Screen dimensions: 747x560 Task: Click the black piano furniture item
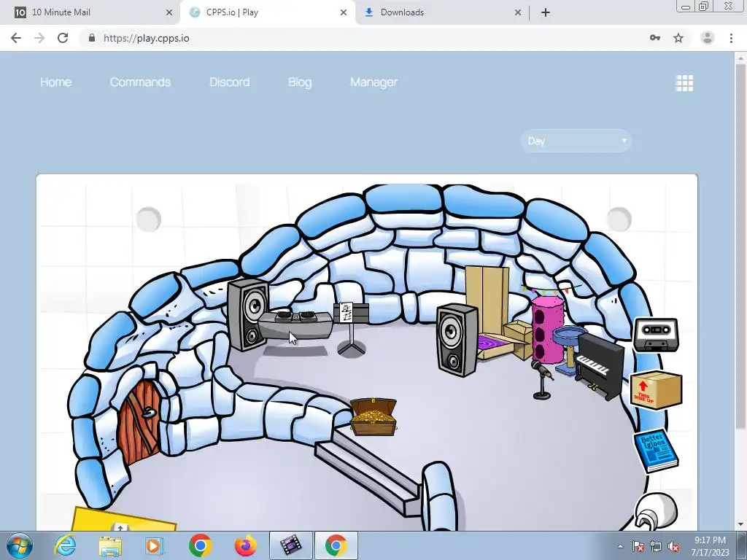tap(599, 366)
